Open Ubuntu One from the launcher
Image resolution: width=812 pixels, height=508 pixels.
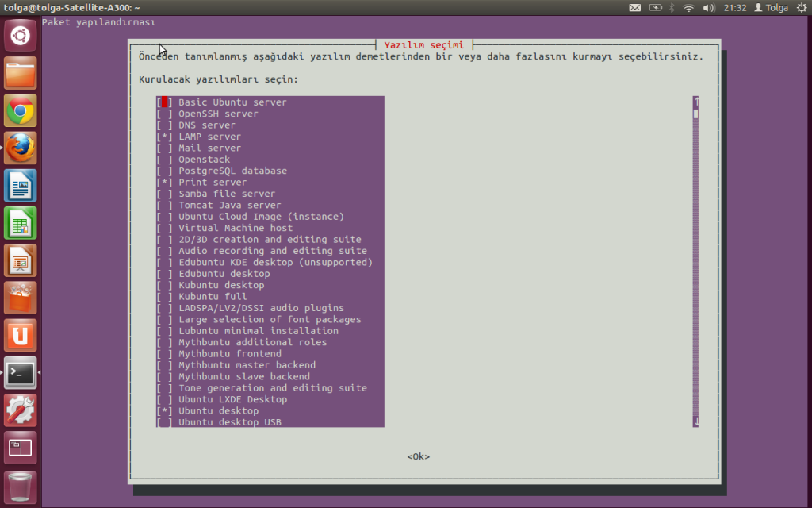pyautogui.click(x=20, y=335)
